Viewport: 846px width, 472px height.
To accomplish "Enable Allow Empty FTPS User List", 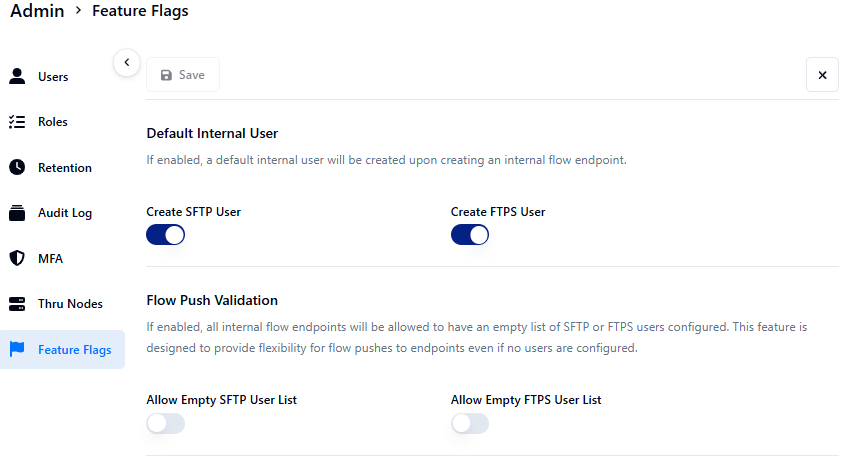I will (470, 424).
